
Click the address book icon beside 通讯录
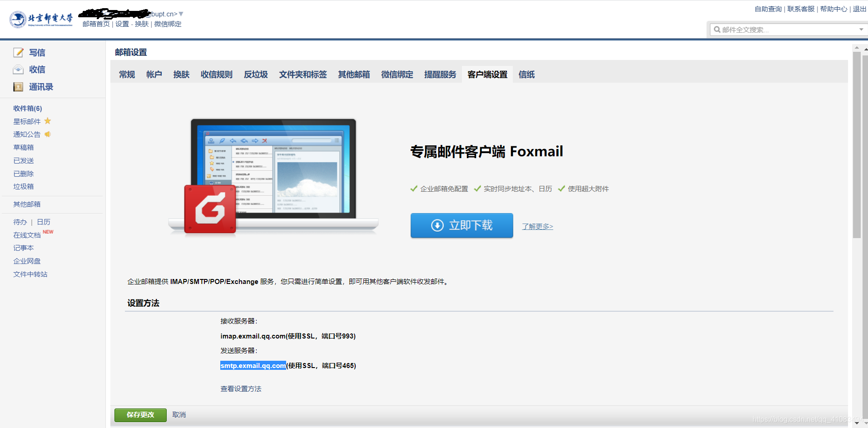18,87
